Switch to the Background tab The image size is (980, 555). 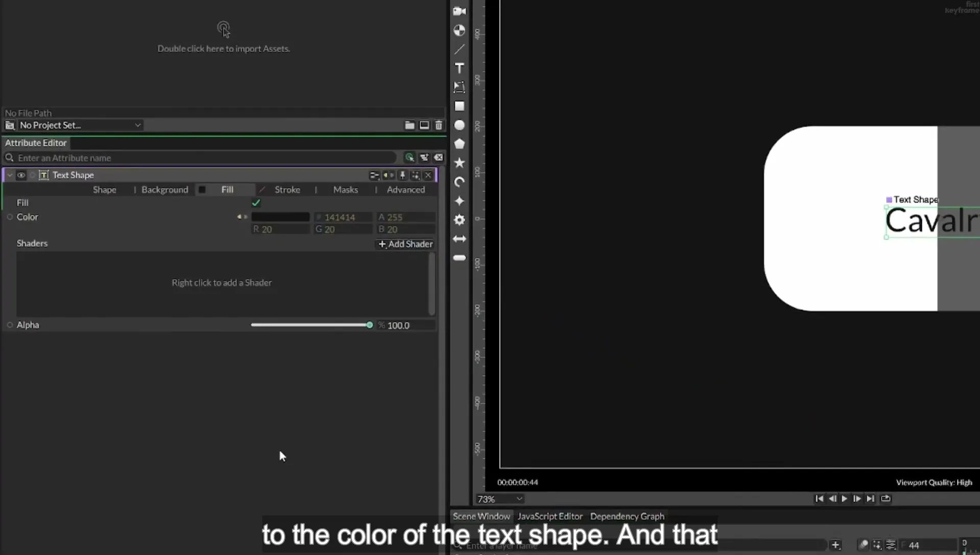tap(165, 190)
